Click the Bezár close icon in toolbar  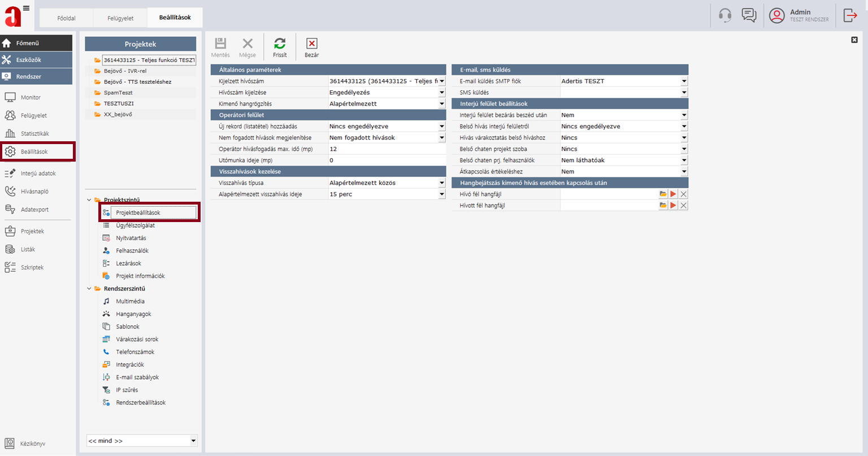point(311,44)
